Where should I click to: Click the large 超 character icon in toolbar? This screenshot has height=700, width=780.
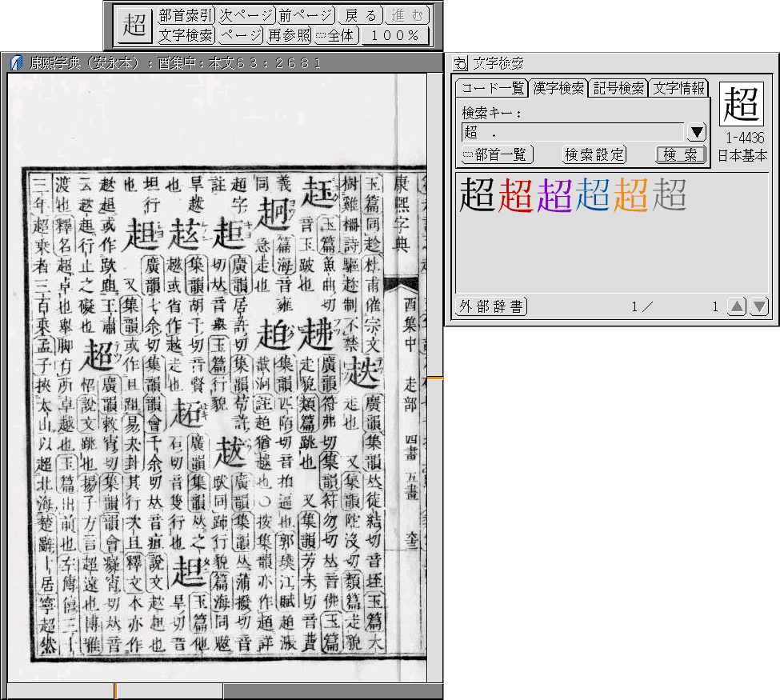pyautogui.click(x=134, y=26)
